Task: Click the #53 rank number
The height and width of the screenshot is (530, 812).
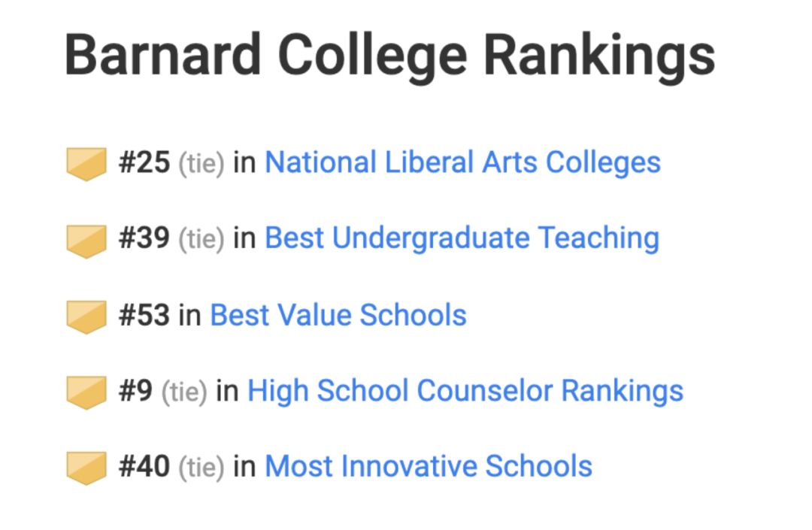Action: 144,315
